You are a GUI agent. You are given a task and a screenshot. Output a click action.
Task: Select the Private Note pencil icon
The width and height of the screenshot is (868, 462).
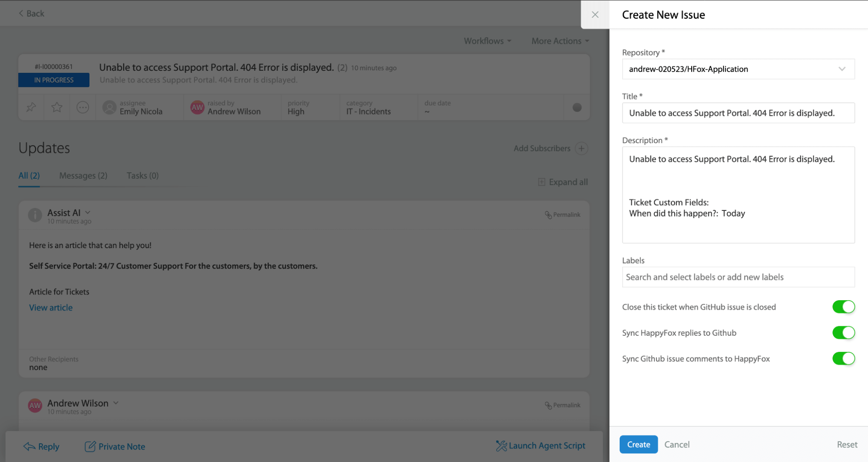tap(90, 446)
